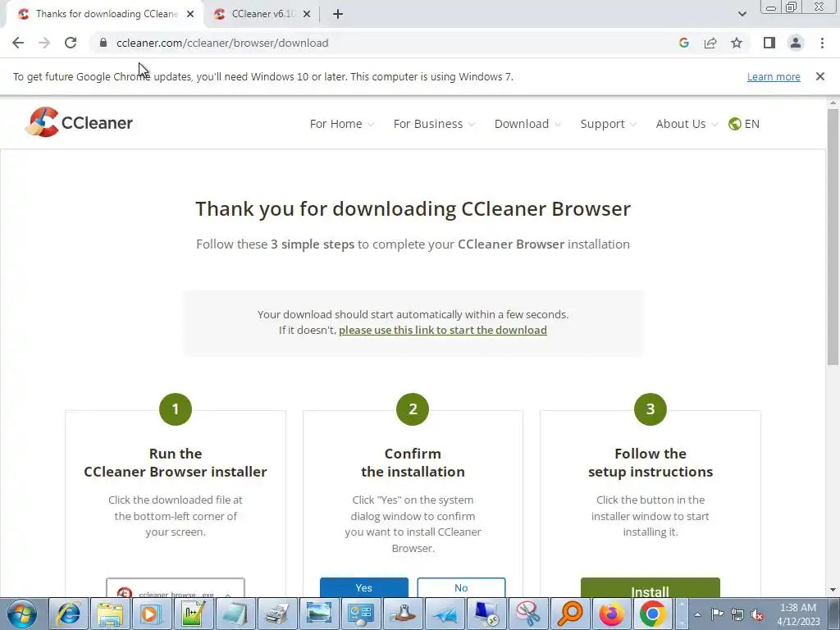
Task: Click the Chrome icon in the taskbar
Action: (x=653, y=614)
